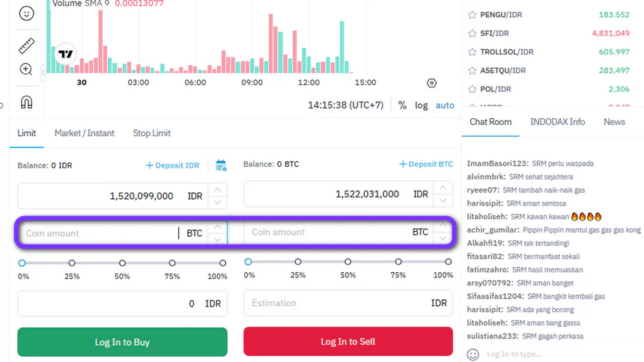Switch to the Limit order tab
This screenshot has width=644, height=362.
(27, 133)
